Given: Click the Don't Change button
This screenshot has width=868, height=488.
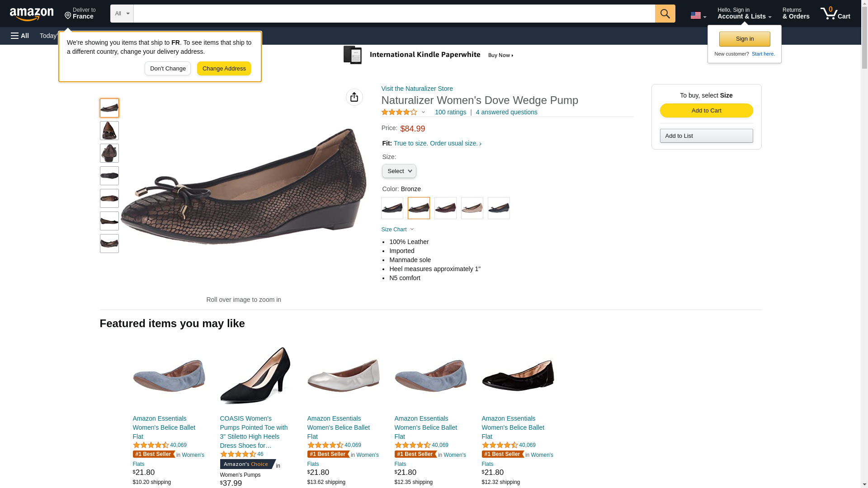Looking at the screenshot, I should tap(168, 69).
